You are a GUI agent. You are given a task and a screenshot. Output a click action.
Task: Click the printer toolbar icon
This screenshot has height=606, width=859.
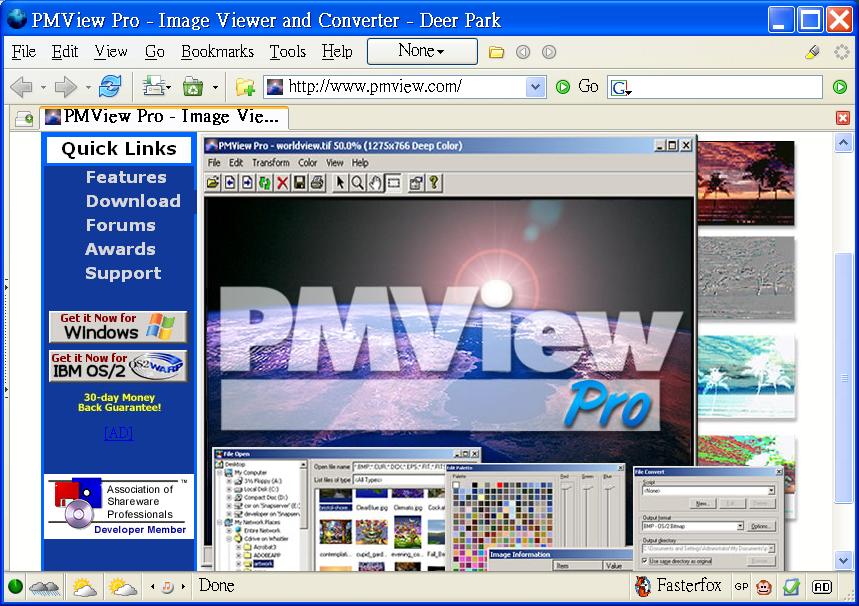pos(153,87)
